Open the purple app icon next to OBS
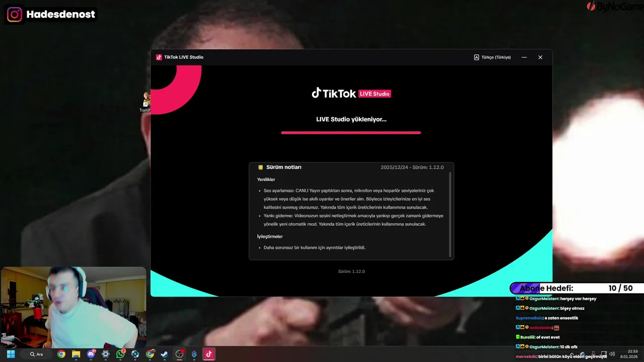Viewport: 644px width, 362px height. pos(194,354)
